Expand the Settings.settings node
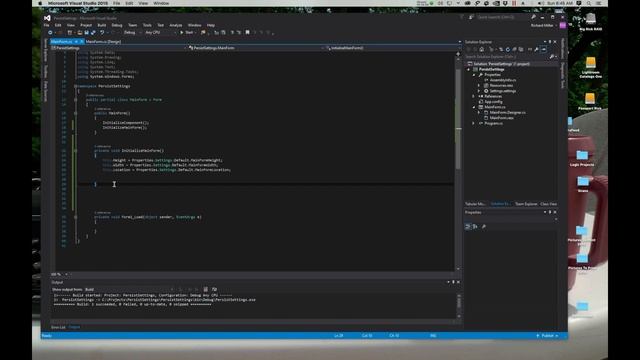The height and width of the screenshot is (360, 640). (479, 91)
